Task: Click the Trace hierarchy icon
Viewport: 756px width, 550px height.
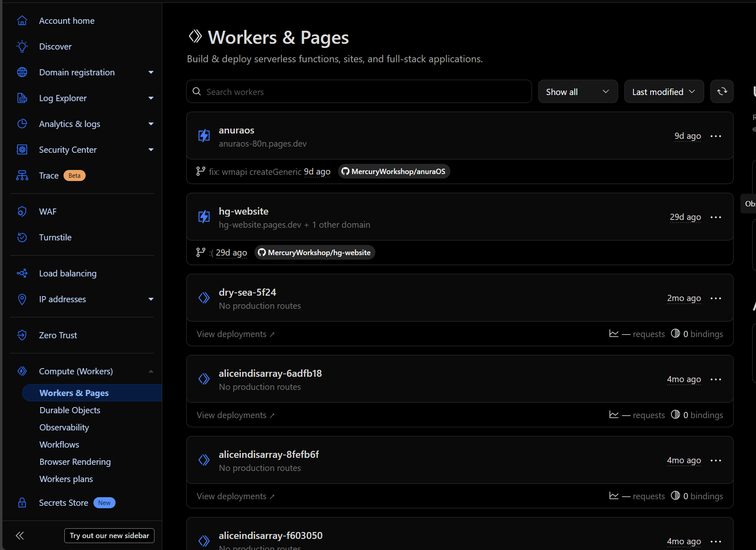Action: click(22, 175)
